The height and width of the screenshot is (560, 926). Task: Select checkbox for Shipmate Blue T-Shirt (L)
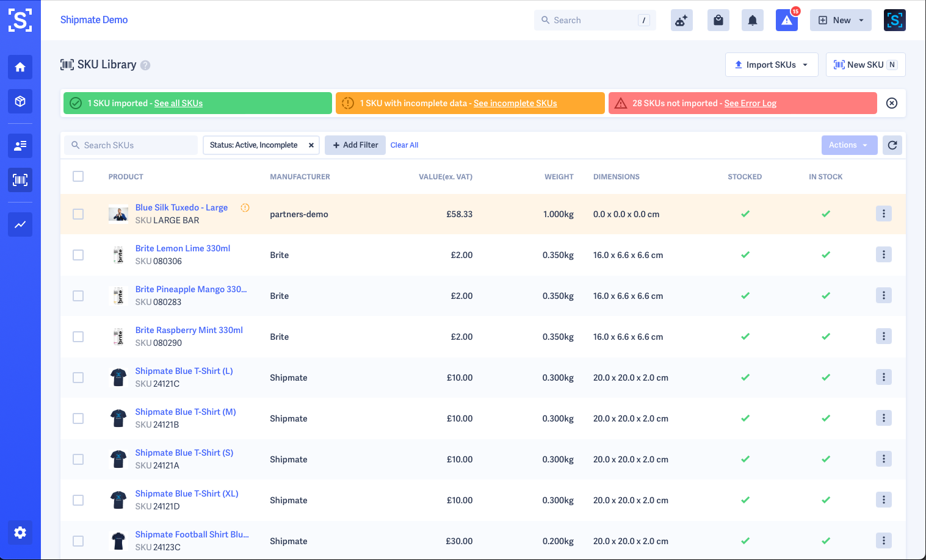pos(78,378)
